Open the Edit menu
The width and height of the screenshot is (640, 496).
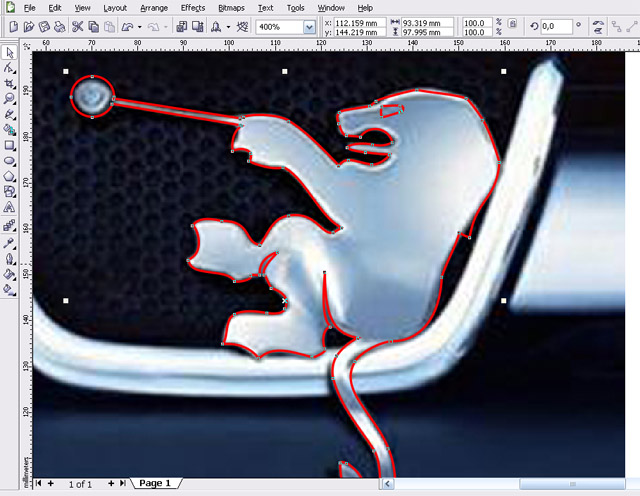click(55, 8)
